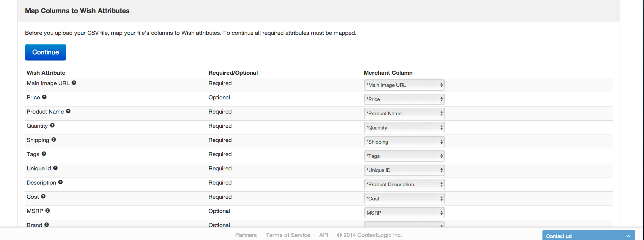Expand the Contact us chat widget
Image resolution: width=644 pixels, height=240 pixels.
588,236
